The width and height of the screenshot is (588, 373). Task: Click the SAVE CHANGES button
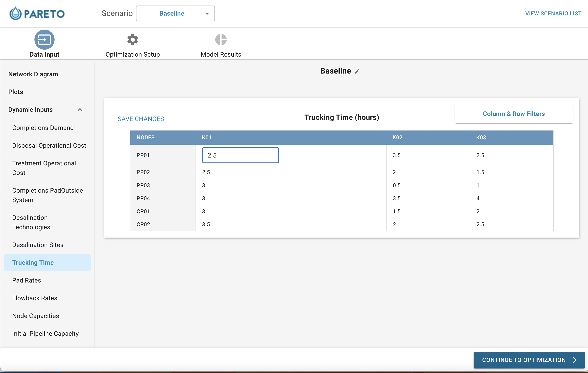point(141,119)
